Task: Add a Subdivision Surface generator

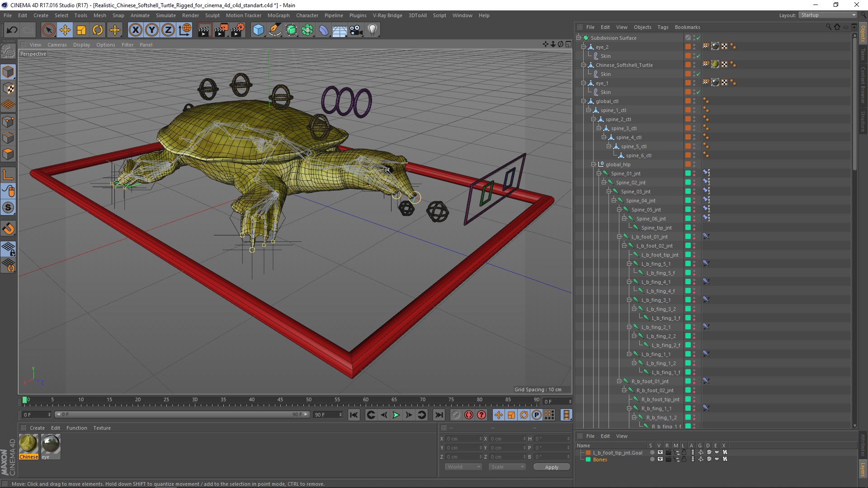Action: [x=291, y=30]
